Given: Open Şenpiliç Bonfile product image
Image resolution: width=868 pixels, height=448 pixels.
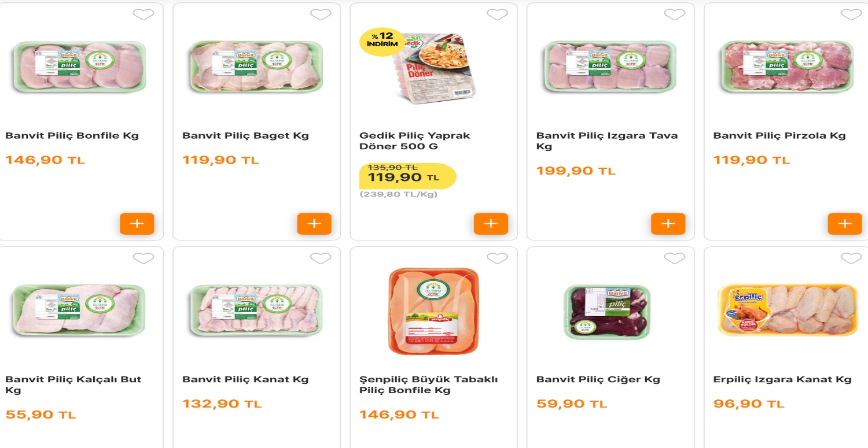Looking at the screenshot, I should tap(433, 311).
